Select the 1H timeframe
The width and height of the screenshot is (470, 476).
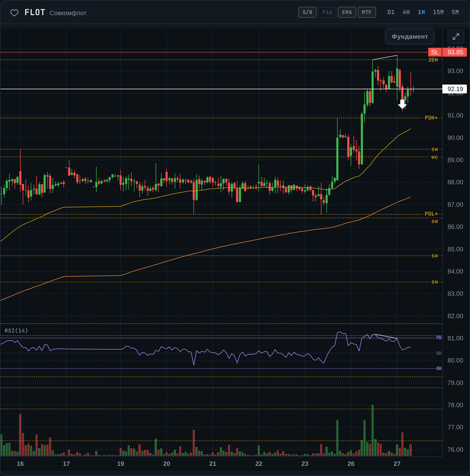point(421,12)
